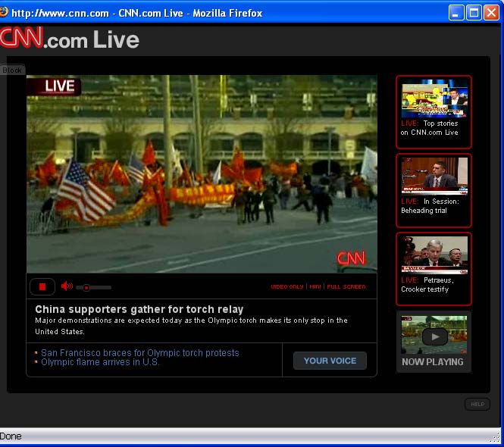Image resolution: width=504 pixels, height=447 pixels.
Task: Adjust the volume slider knob
Action: (x=86, y=288)
